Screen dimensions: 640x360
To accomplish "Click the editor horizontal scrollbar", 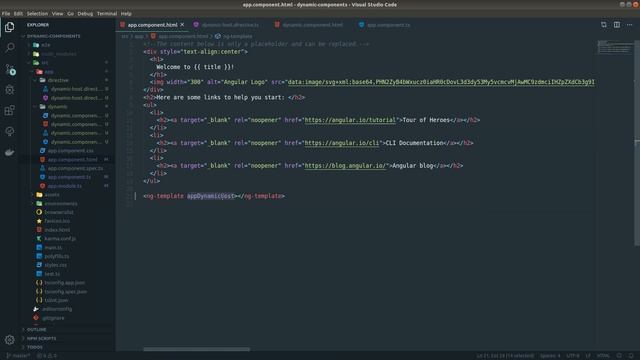I will point(196,349).
